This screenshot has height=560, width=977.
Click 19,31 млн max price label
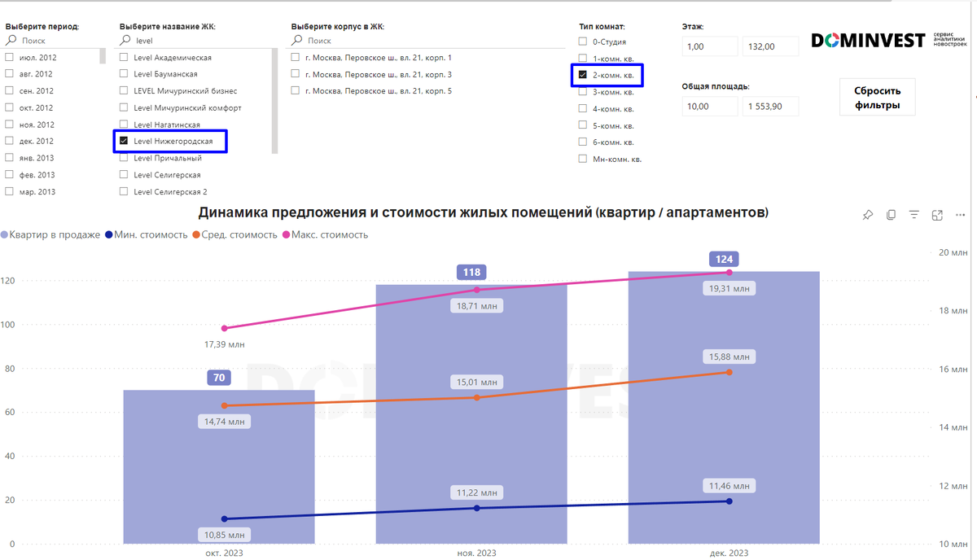point(731,288)
